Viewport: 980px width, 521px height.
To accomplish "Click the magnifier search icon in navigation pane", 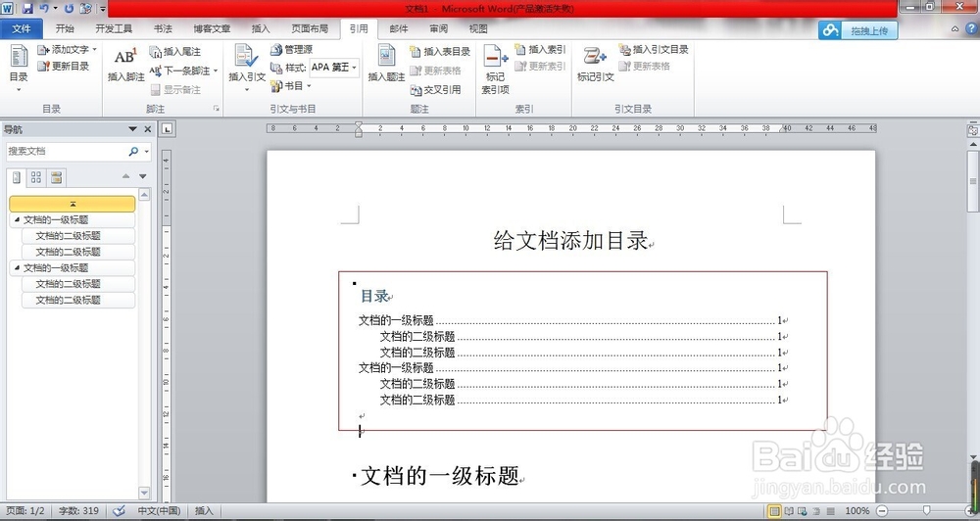I will [x=133, y=151].
